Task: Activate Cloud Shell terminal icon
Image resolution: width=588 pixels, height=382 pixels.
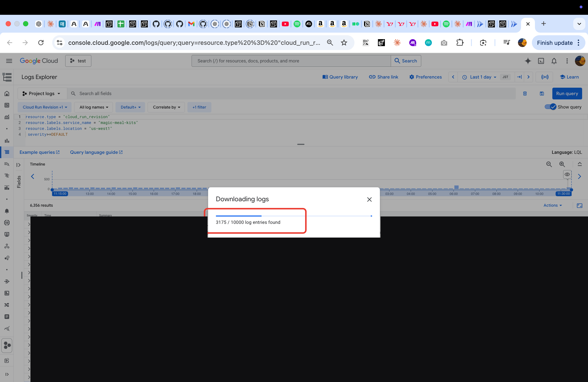Action: [x=541, y=61]
